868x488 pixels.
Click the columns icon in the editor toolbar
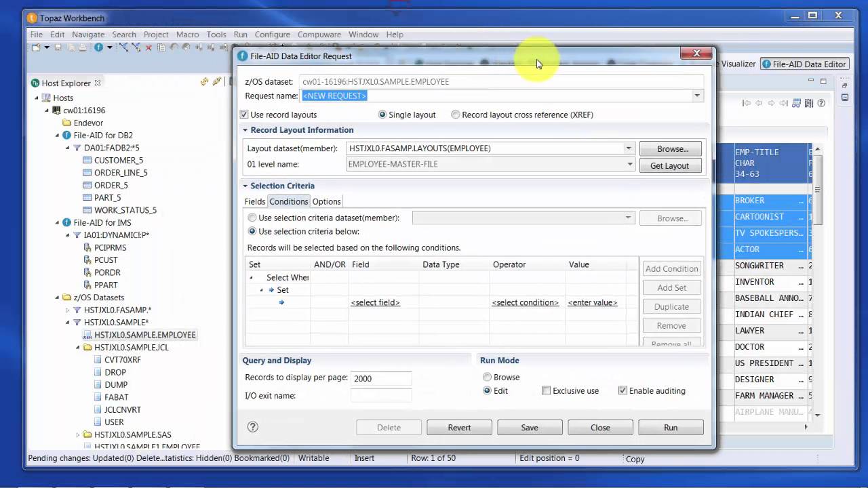coord(809,103)
